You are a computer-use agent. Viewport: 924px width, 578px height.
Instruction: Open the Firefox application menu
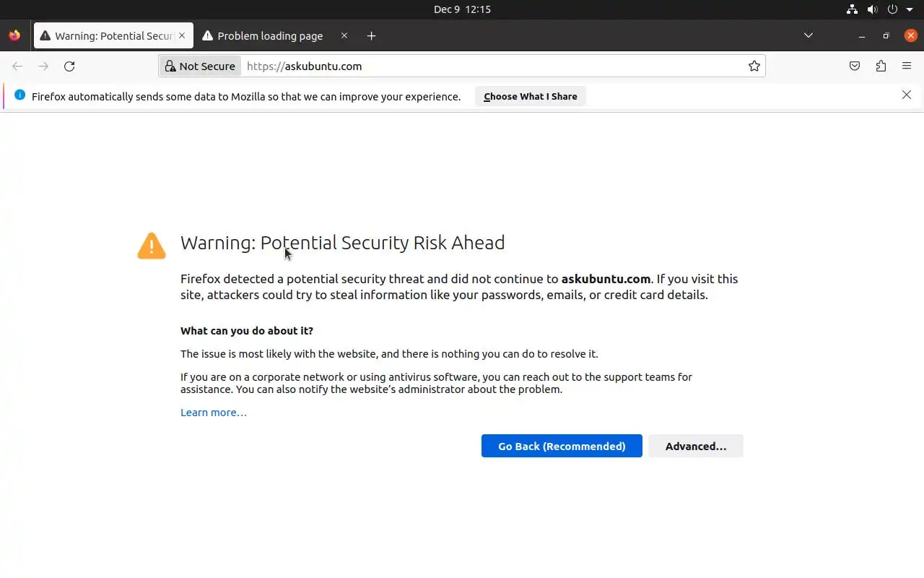[x=907, y=66]
